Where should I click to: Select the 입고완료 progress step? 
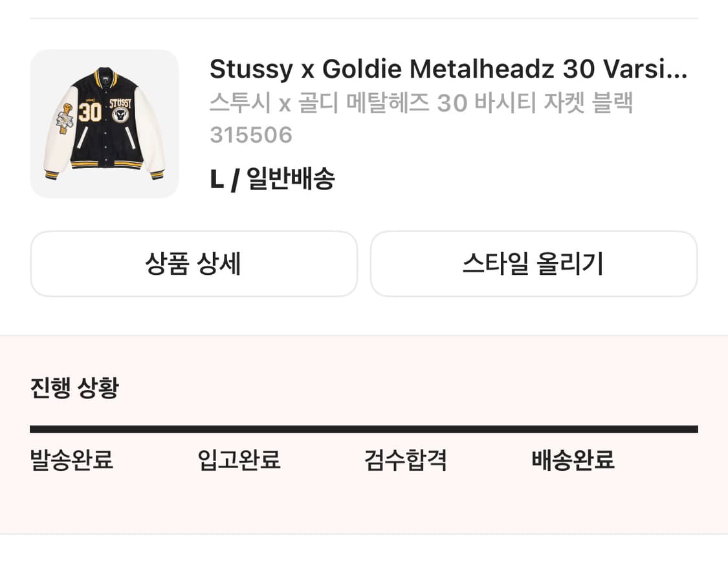click(239, 460)
